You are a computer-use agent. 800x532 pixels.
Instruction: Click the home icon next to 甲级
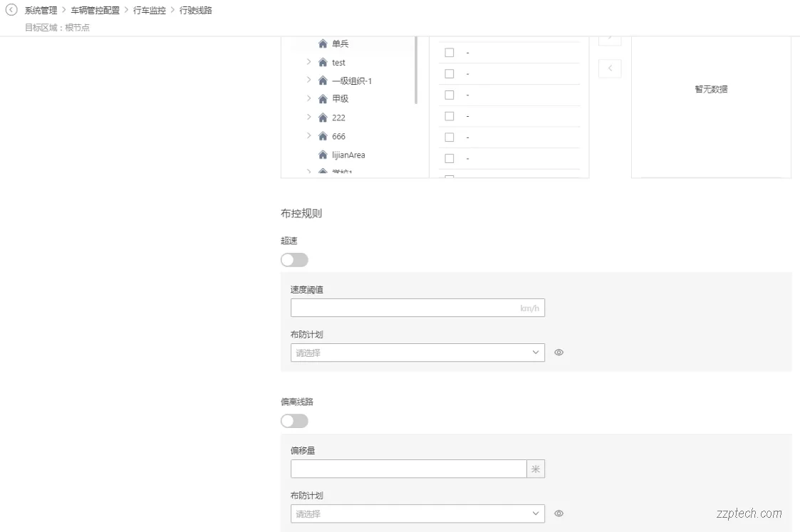pos(323,99)
